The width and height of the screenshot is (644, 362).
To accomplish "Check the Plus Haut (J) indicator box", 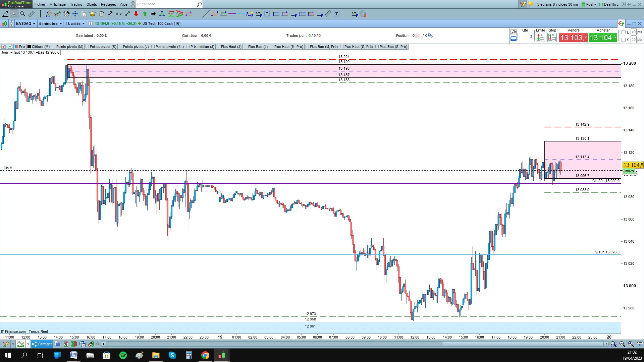I will tap(218, 47).
